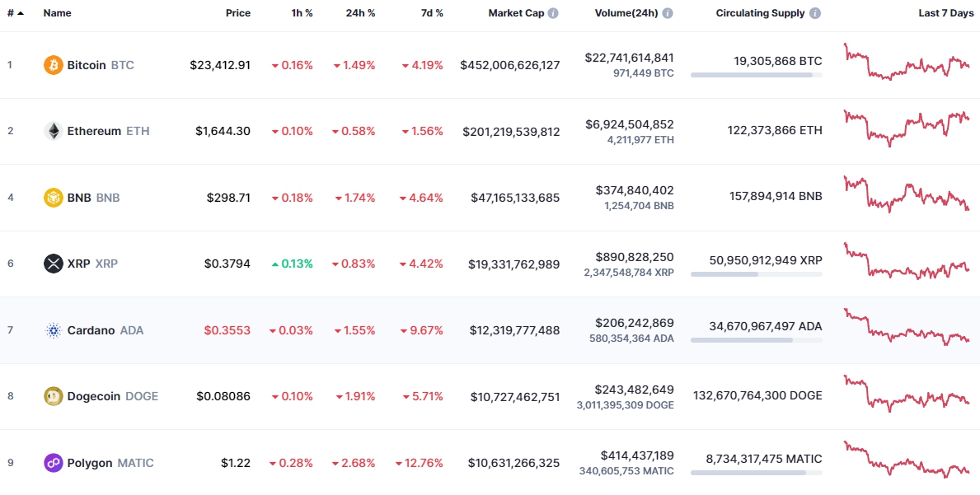The height and width of the screenshot is (495, 980).
Task: Click the XRP logo icon
Action: pos(53,264)
